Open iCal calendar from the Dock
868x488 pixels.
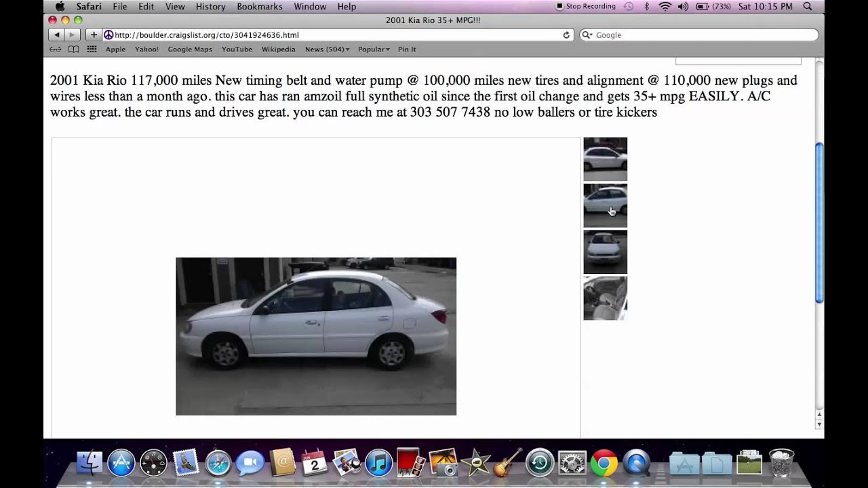click(x=314, y=464)
